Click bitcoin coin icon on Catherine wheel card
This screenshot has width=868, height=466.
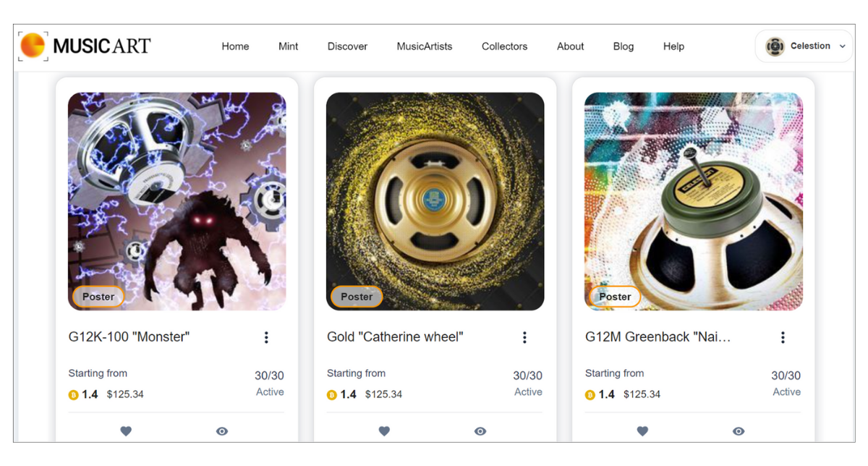pos(331,395)
